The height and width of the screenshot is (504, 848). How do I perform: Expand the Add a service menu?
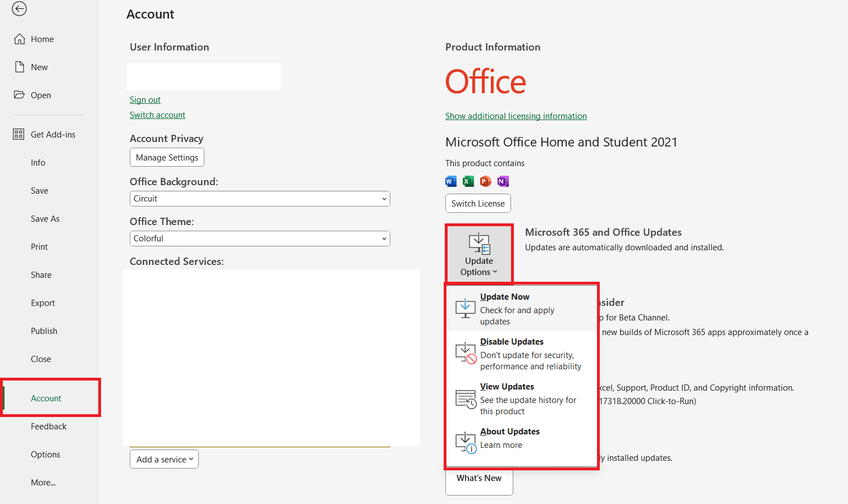point(164,459)
